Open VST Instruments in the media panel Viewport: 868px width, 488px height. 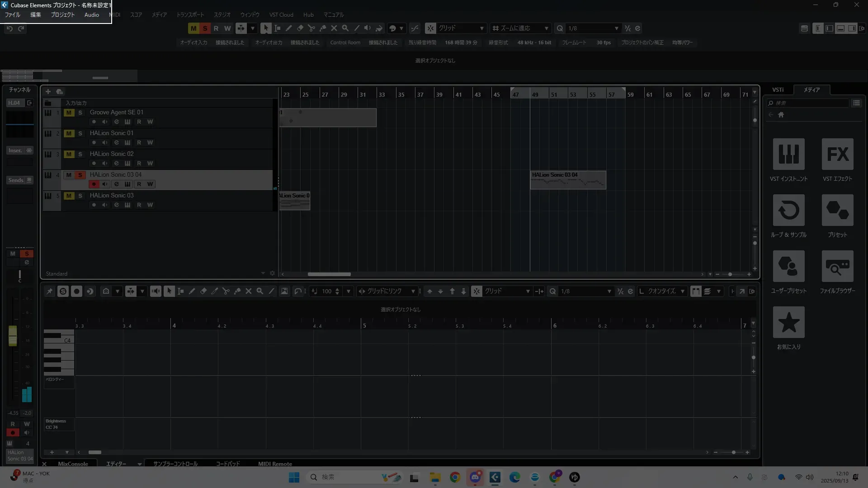coord(788,154)
